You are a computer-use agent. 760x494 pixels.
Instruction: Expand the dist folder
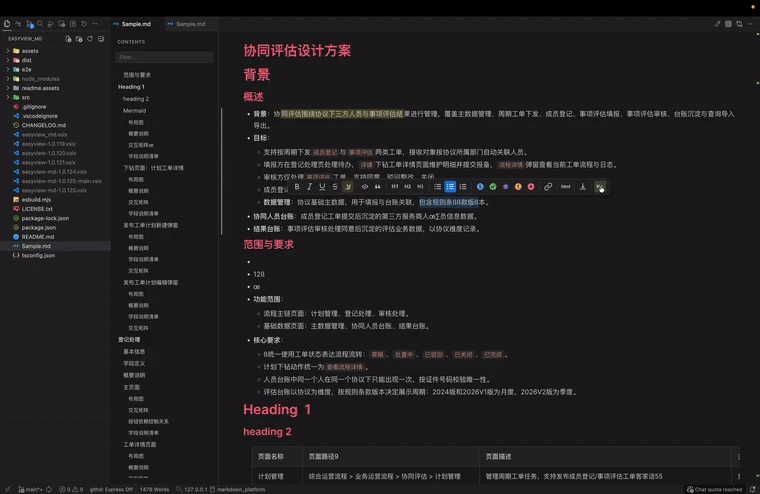coord(55,60)
